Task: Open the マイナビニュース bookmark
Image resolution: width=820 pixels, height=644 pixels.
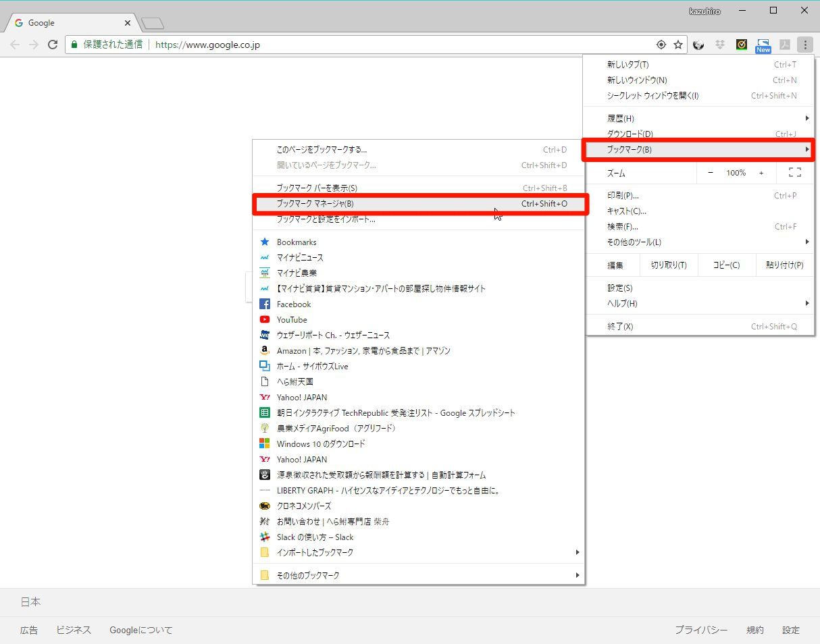Action: [x=419, y=257]
